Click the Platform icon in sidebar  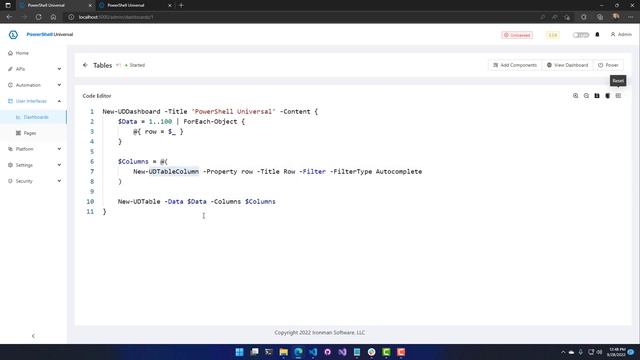tap(10, 149)
